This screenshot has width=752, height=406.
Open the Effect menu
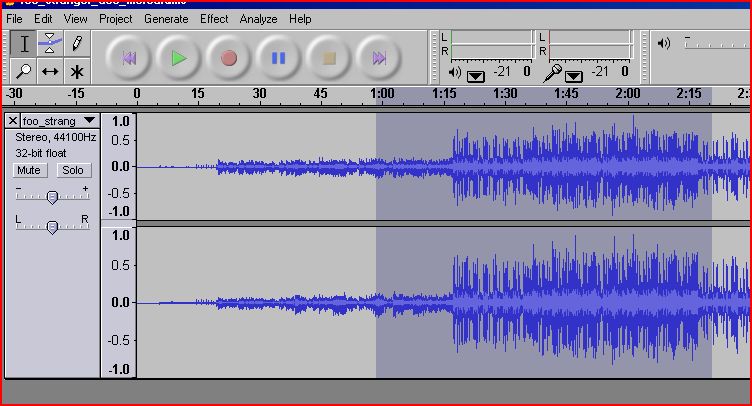point(214,19)
